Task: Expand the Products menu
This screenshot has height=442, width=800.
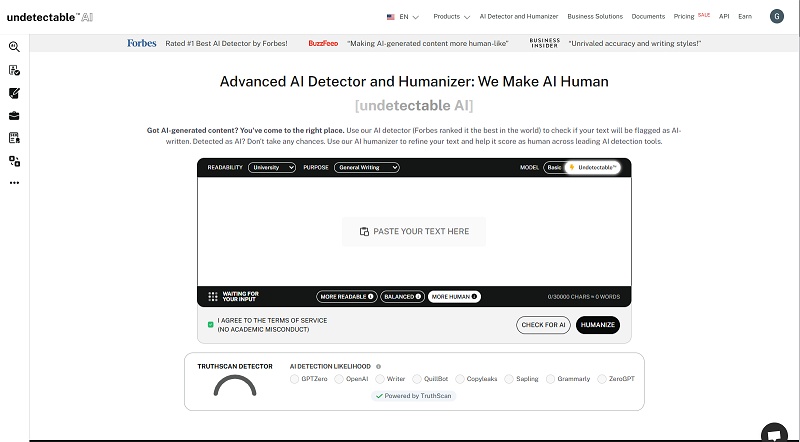Action: (x=452, y=17)
